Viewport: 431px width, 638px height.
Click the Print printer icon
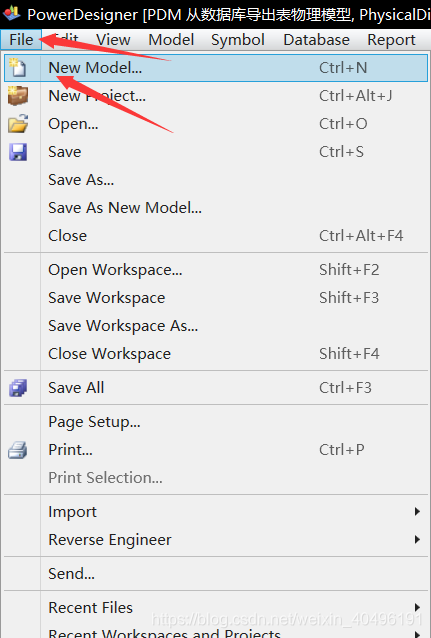click(x=18, y=450)
